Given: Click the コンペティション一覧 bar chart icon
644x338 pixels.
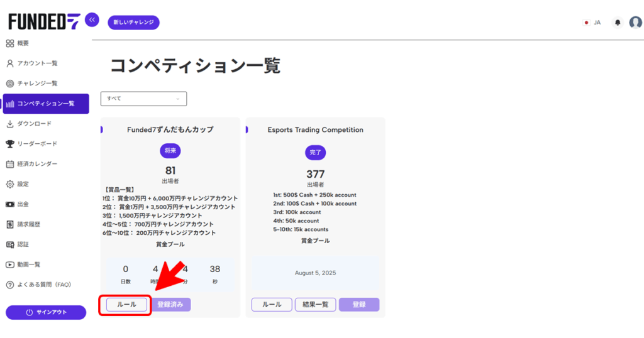Looking at the screenshot, I should point(10,104).
